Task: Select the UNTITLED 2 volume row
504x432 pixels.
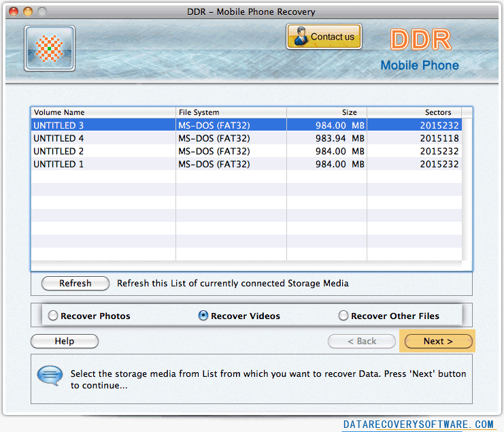Action: tap(102, 151)
